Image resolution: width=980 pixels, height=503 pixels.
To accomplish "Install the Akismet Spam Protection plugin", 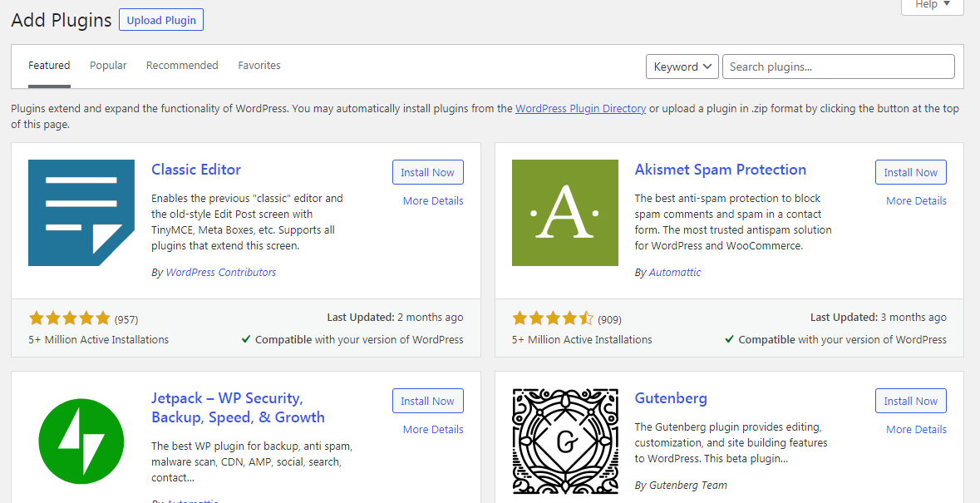I will point(911,172).
